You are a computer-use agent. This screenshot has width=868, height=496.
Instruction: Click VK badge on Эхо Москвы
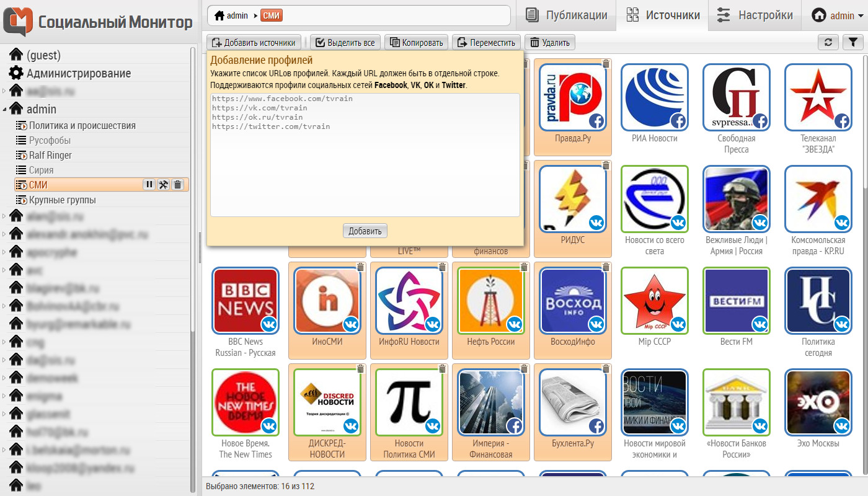[x=842, y=426]
